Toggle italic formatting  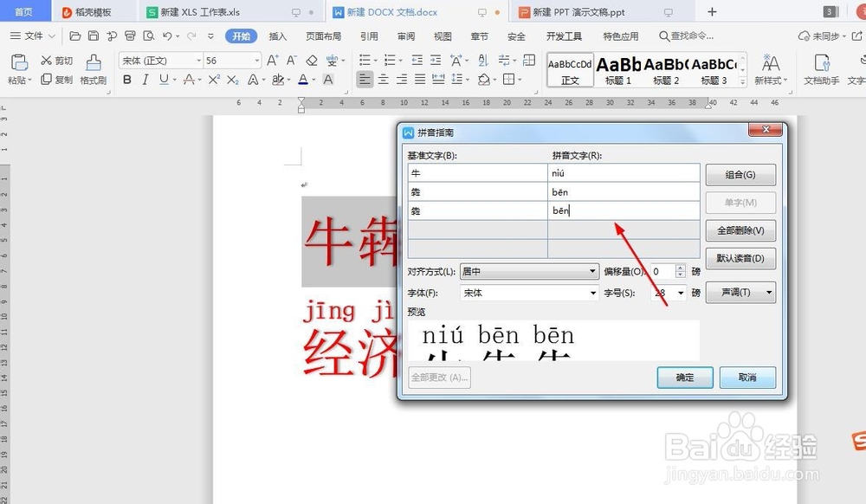(144, 80)
